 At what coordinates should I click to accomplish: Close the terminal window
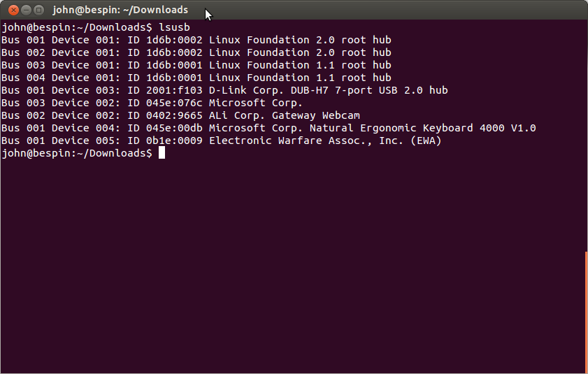(x=13, y=10)
